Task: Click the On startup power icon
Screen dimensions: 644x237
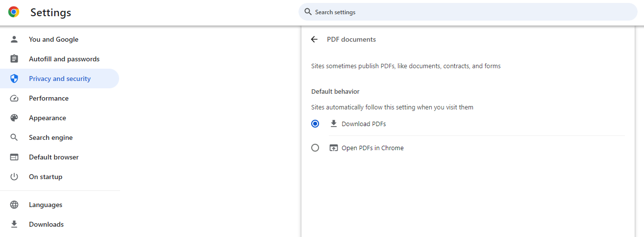Action: [14, 177]
